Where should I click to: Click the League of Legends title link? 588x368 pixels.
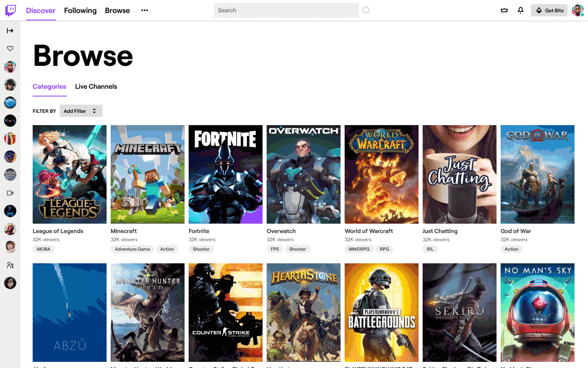click(x=58, y=231)
